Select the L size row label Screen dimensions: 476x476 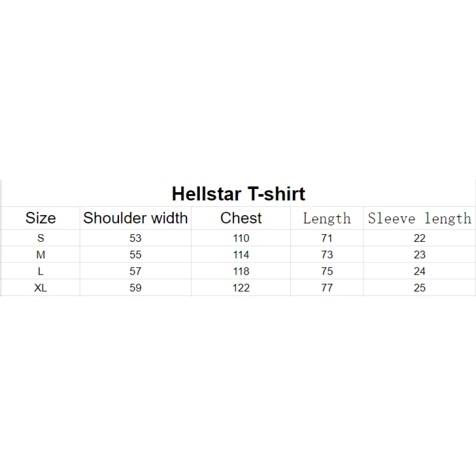point(40,271)
